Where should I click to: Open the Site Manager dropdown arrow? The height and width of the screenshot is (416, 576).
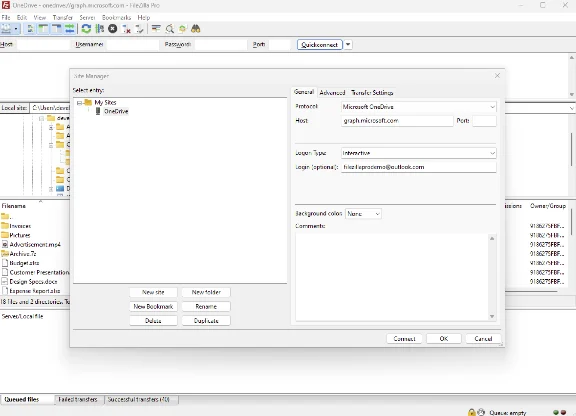16,29
